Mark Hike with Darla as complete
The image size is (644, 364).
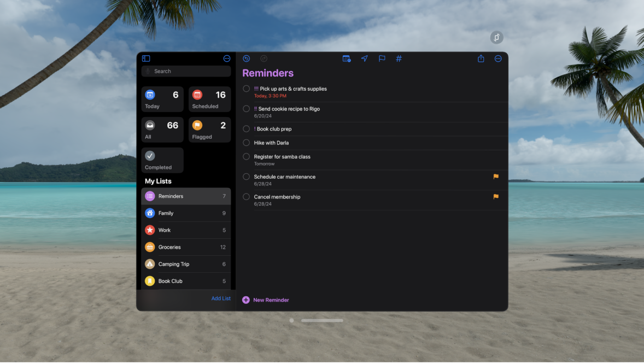247,143
